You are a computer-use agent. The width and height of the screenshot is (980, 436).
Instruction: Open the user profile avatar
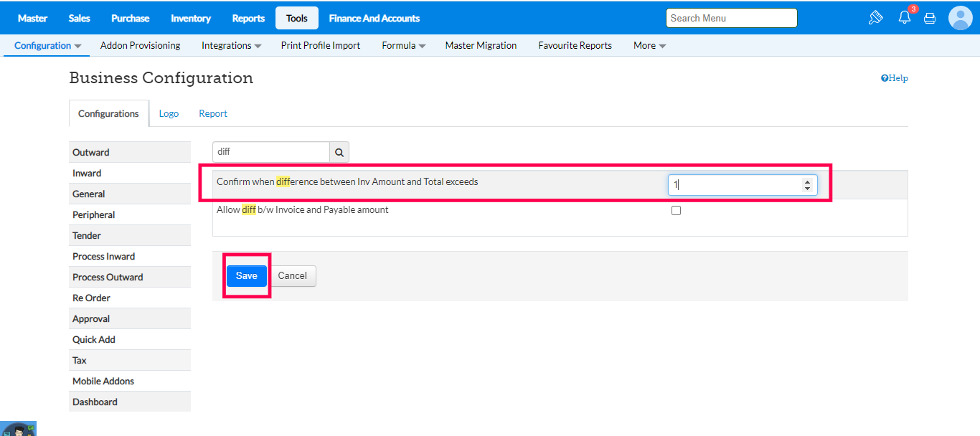pos(960,18)
